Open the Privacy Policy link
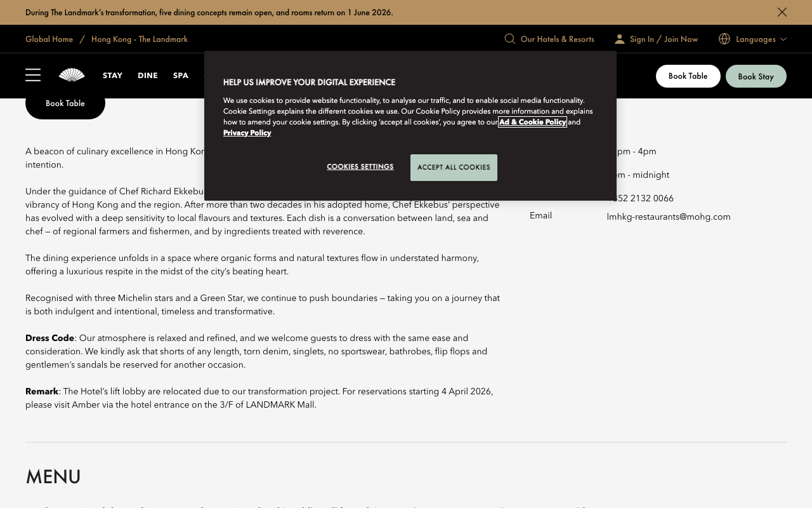 point(247,133)
